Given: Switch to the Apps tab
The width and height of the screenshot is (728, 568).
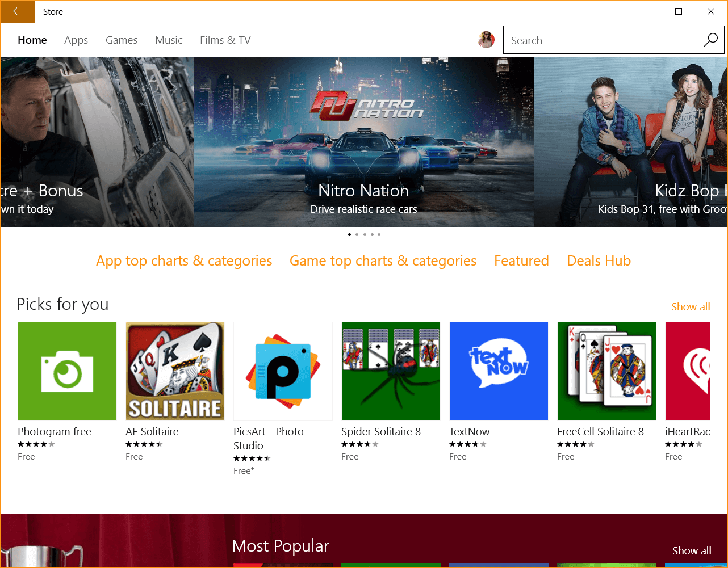Looking at the screenshot, I should pos(76,40).
